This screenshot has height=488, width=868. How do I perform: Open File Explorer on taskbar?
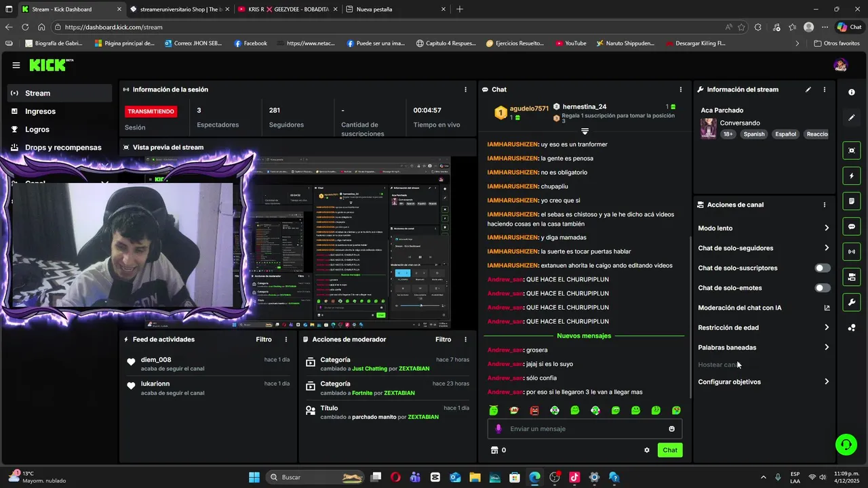tap(475, 477)
